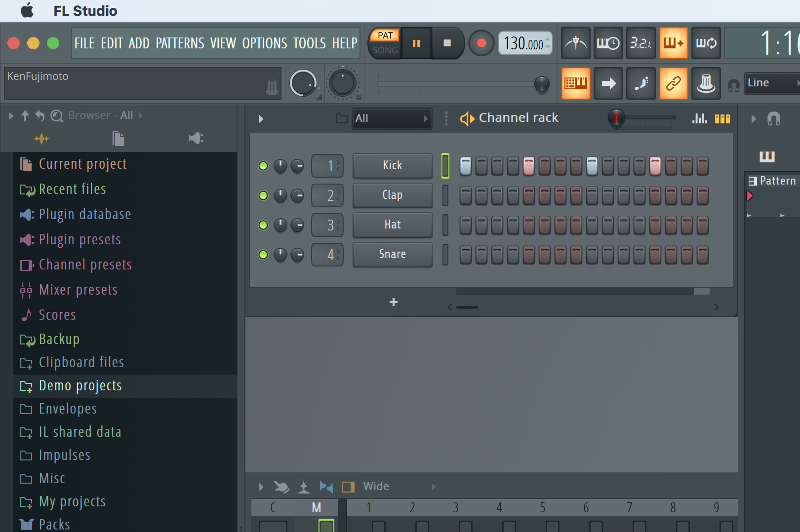Open the Hat channel button
800x532 pixels.
[393, 225]
